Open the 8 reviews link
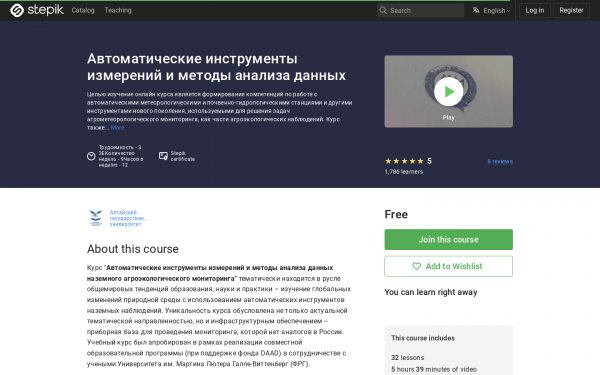 point(500,161)
